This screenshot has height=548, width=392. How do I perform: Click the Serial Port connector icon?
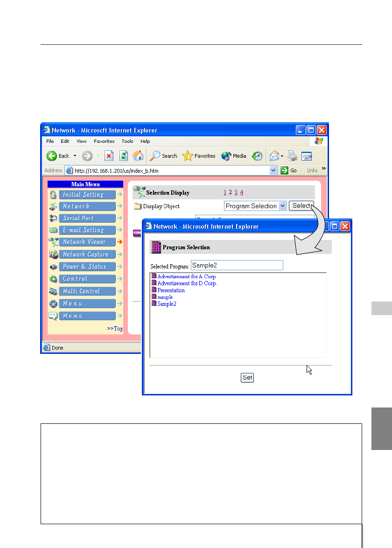pos(53,218)
